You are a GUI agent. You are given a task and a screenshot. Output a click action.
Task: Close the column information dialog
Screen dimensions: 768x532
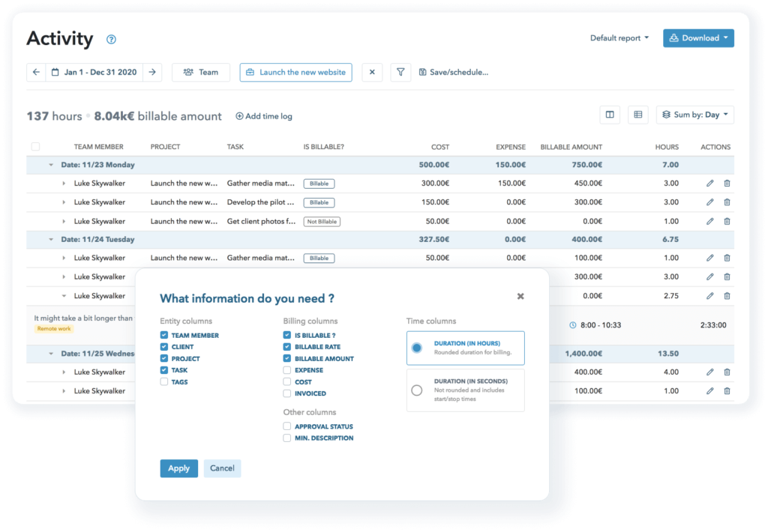[x=520, y=296]
